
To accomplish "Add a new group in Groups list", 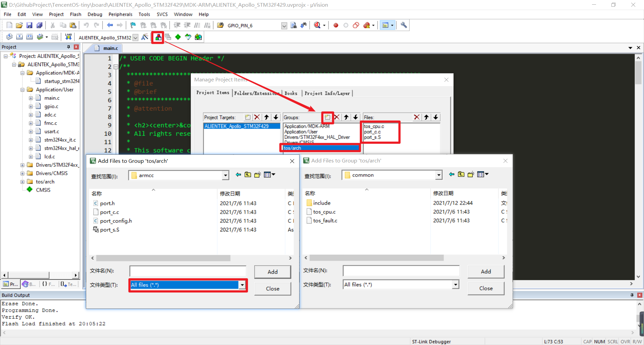I will coord(327,117).
